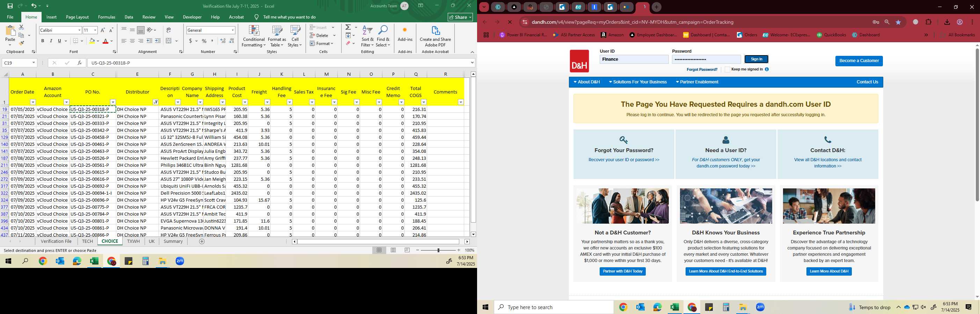Open the active Distributor column filter
The image size is (980, 314).
click(x=156, y=102)
